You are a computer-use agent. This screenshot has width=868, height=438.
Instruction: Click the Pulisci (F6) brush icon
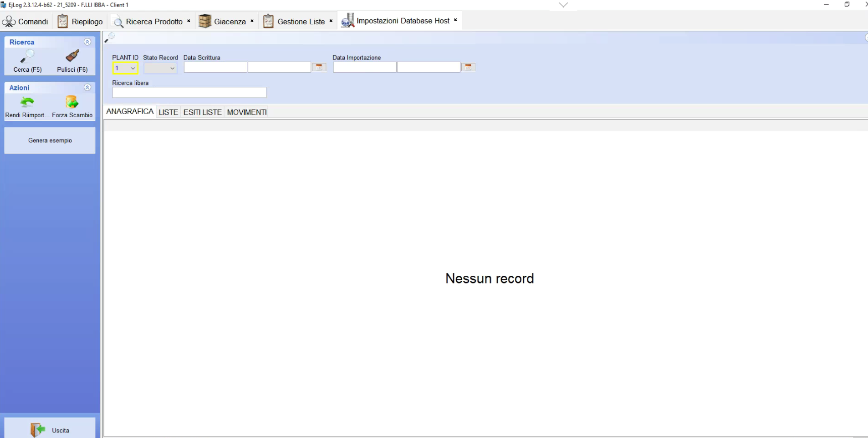point(72,56)
